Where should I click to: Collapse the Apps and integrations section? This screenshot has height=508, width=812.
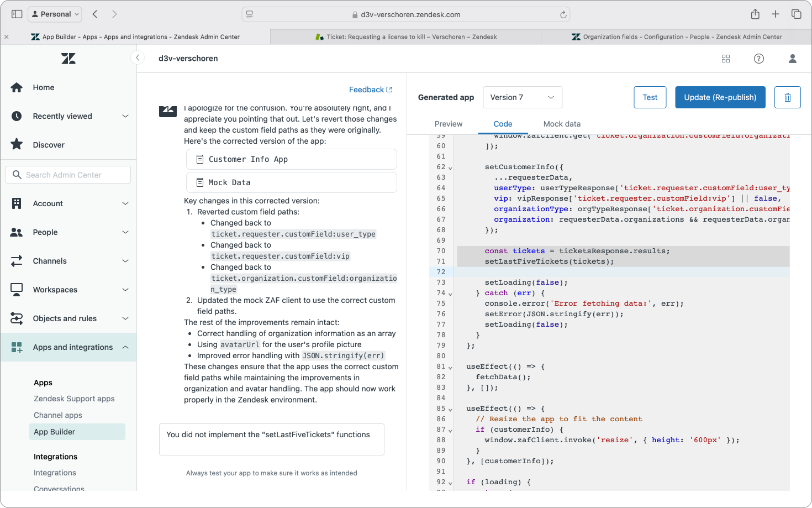click(125, 347)
